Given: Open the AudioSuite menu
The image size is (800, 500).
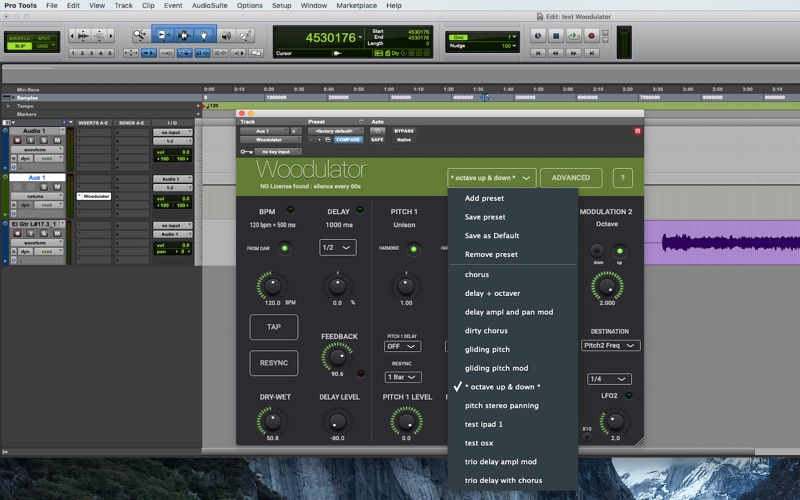Looking at the screenshot, I should point(210,6).
